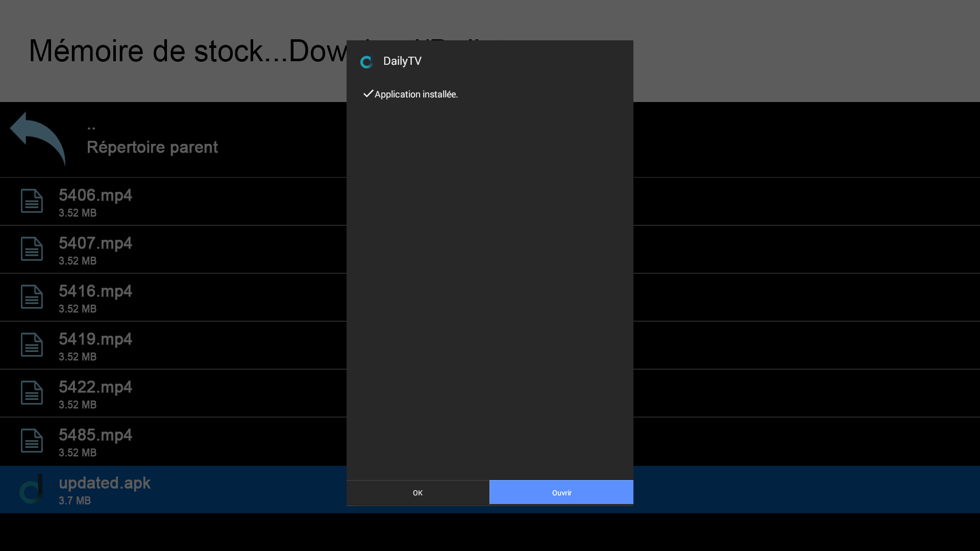Click the file icon of 5416.mp4
This screenshot has width=980, height=551.
pos(32,296)
